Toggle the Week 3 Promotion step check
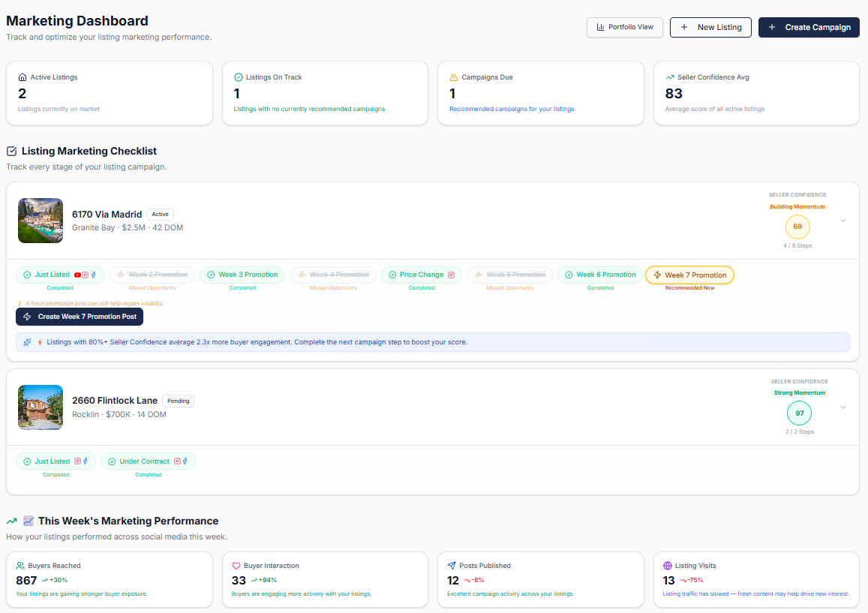This screenshot has height=613, width=868. (211, 275)
